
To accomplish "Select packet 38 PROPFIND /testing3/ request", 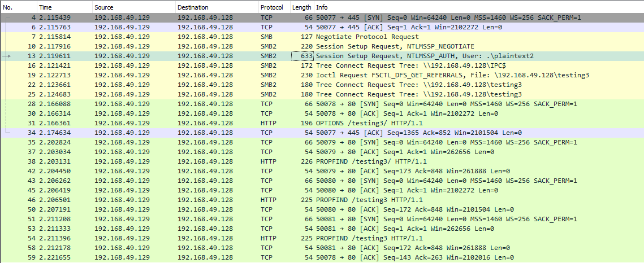I will pyautogui.click(x=322, y=161).
